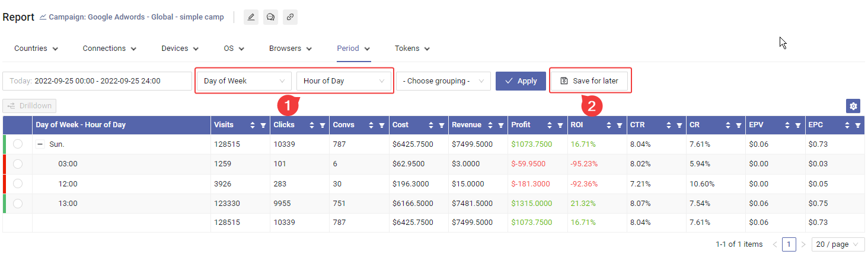Screen dimensions: 868x261
Task: Open the 20 / page size dropdown
Action: click(838, 244)
